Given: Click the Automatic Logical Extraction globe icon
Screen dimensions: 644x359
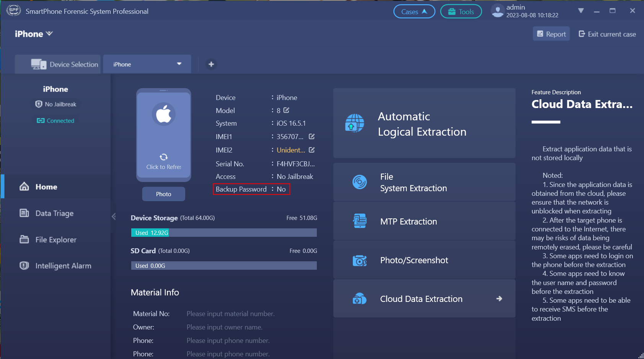Looking at the screenshot, I should (355, 123).
